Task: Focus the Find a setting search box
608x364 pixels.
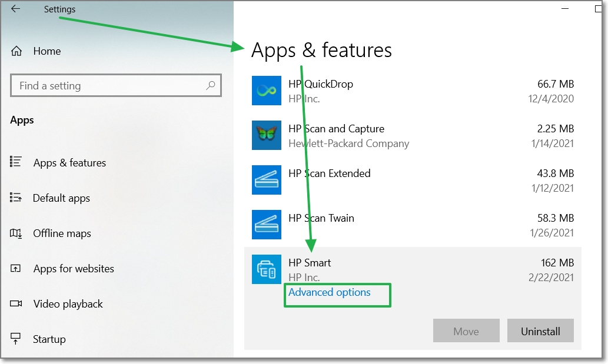Action: pos(115,85)
